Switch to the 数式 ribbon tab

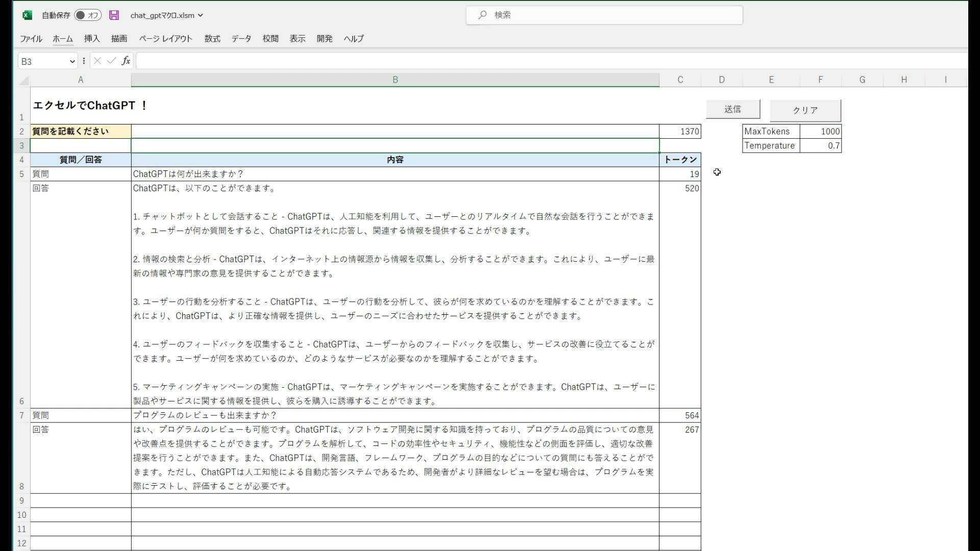[212, 38]
